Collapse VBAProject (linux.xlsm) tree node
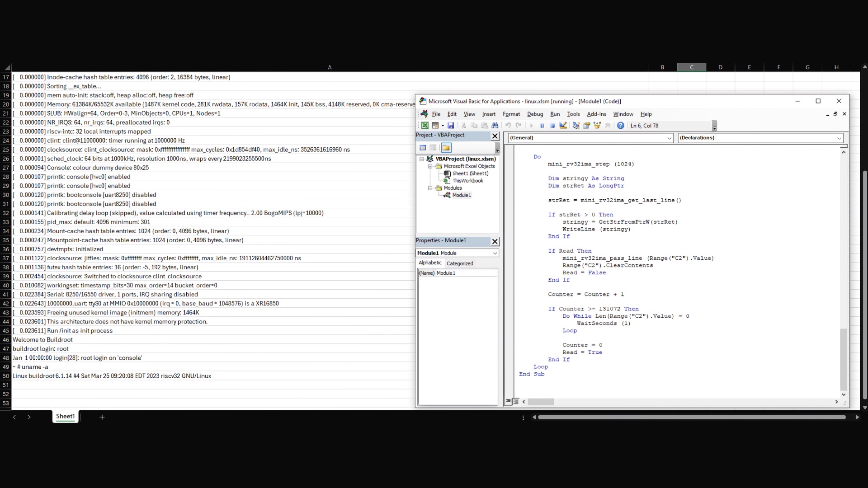Image resolution: width=868 pixels, height=488 pixels. click(422, 159)
